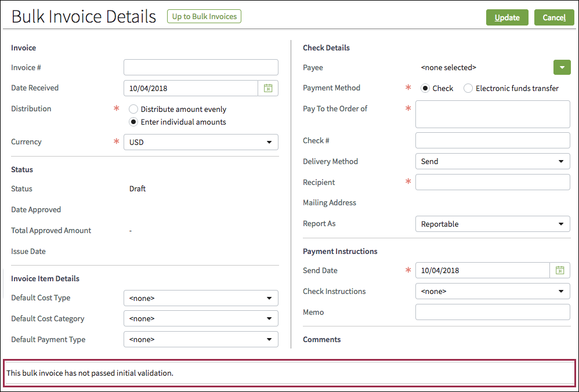Choose Electronic funds transfer payment method
This screenshot has height=392, width=579.
(468, 88)
